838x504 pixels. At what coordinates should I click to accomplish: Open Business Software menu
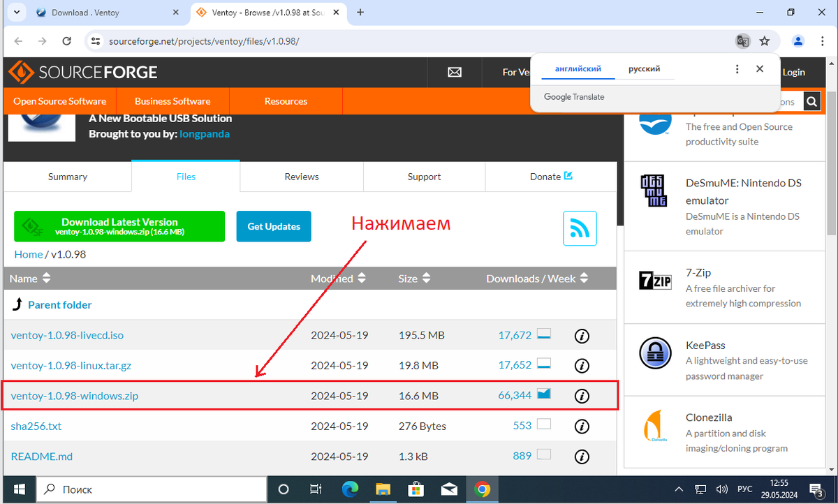click(172, 101)
